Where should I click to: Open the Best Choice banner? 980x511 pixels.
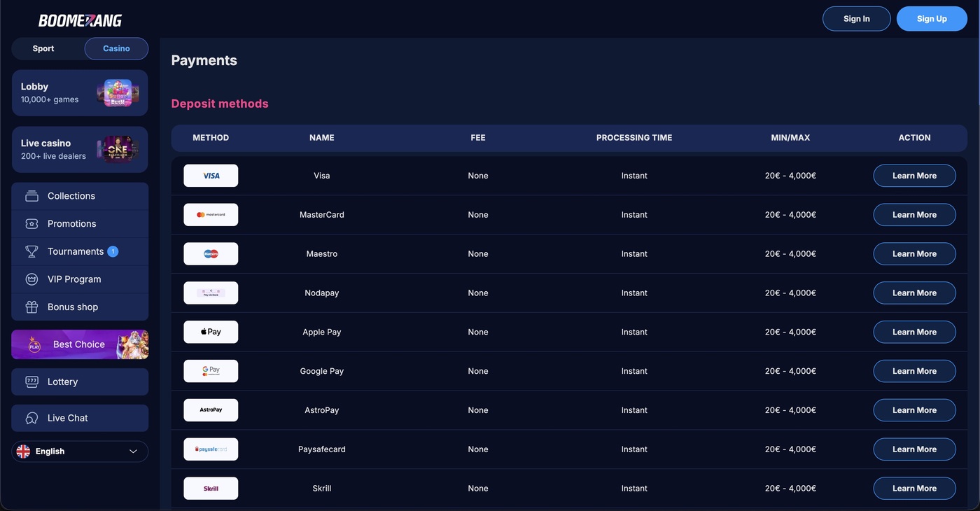tap(80, 344)
